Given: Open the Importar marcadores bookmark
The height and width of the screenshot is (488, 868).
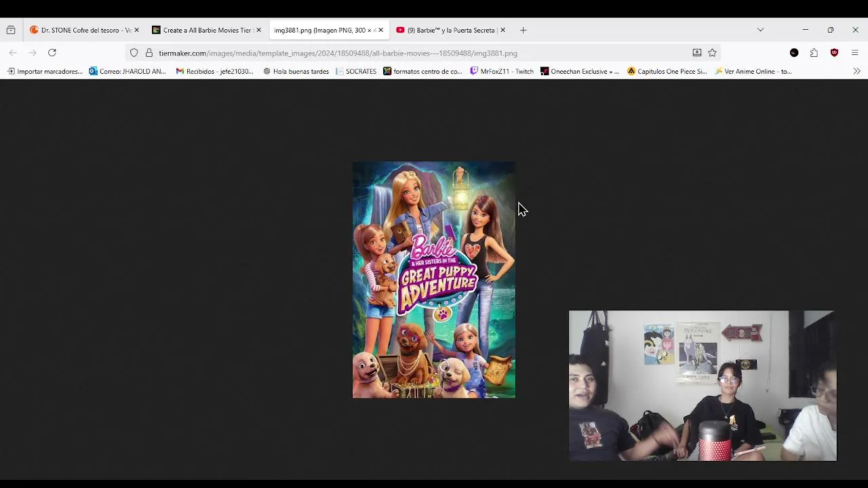Looking at the screenshot, I should click(x=45, y=71).
